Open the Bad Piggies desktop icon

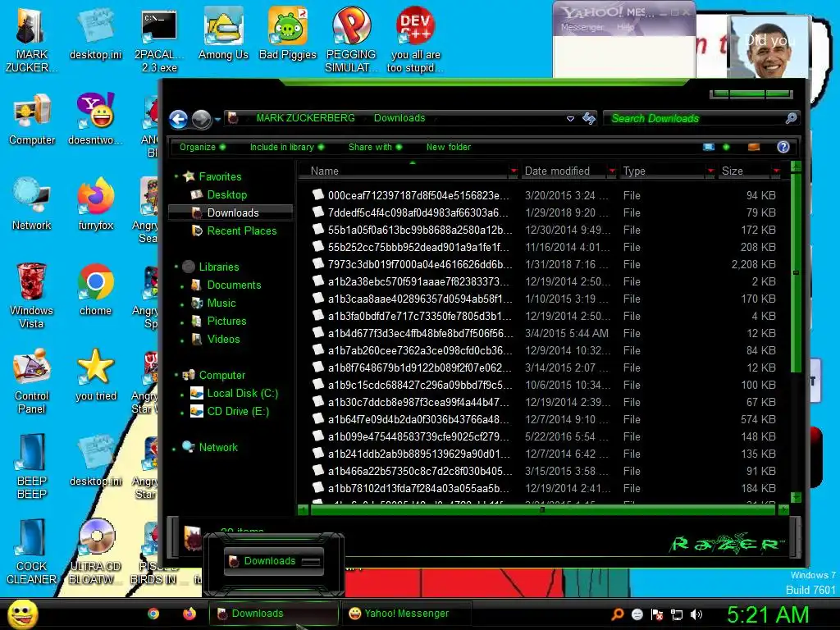click(288, 34)
